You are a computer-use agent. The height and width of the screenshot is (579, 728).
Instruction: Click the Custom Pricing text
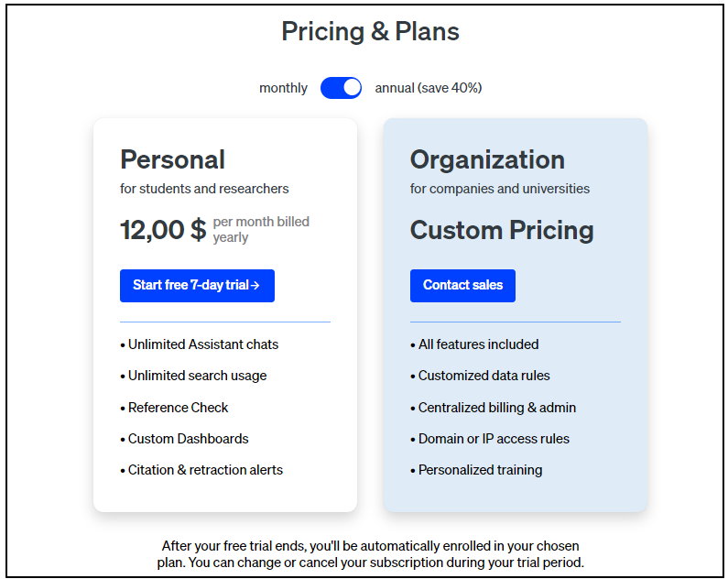(x=502, y=229)
